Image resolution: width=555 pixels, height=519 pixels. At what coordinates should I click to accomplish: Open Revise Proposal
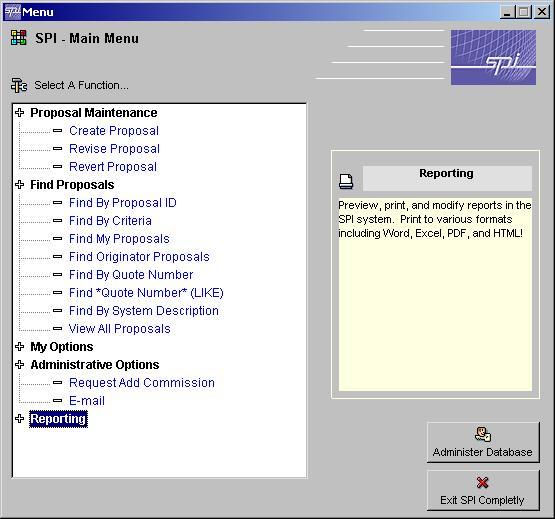click(114, 149)
